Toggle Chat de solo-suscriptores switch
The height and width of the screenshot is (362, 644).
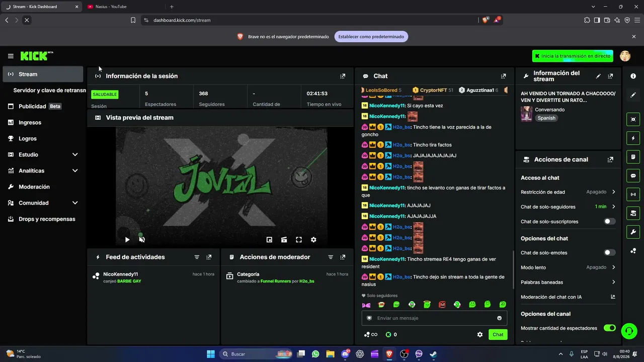[609, 221]
